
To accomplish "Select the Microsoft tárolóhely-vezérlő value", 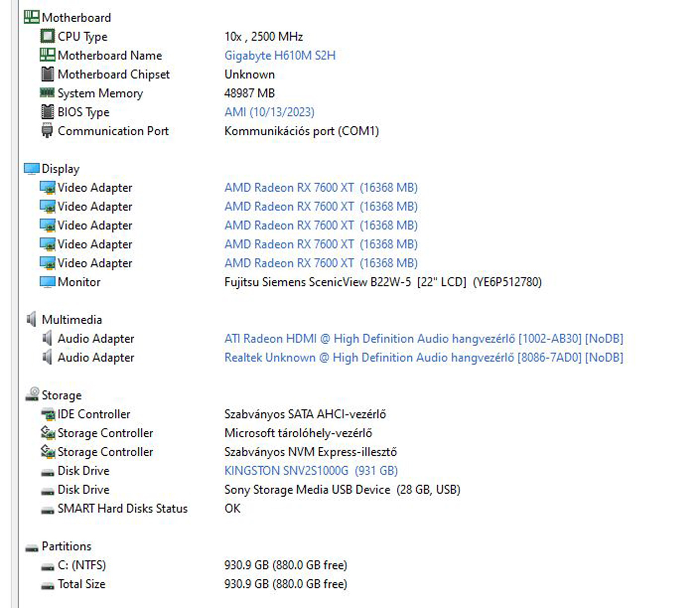I will [x=298, y=433].
